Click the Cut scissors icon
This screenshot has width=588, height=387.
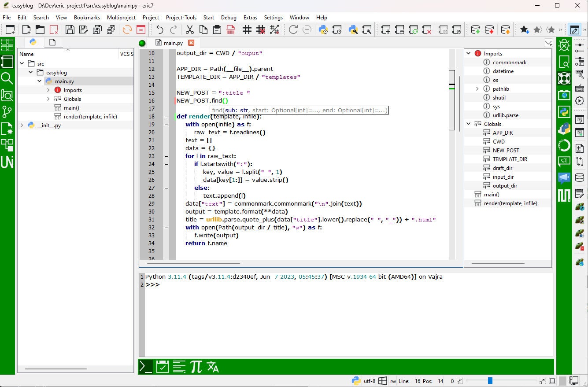pyautogui.click(x=190, y=30)
